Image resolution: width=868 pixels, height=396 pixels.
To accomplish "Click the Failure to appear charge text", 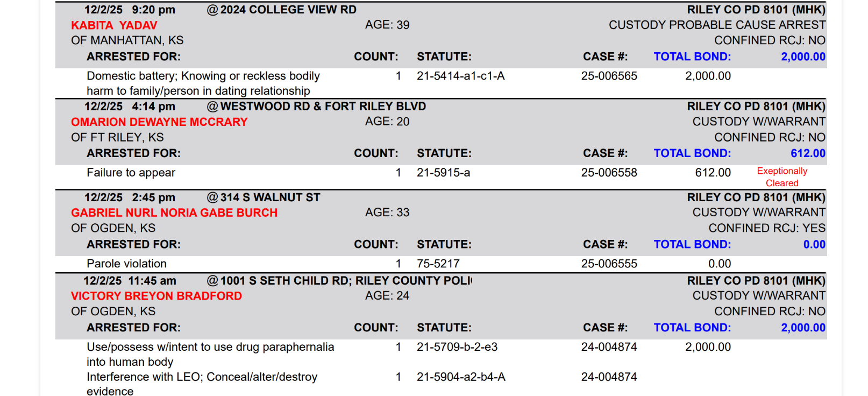I will 131,173.
